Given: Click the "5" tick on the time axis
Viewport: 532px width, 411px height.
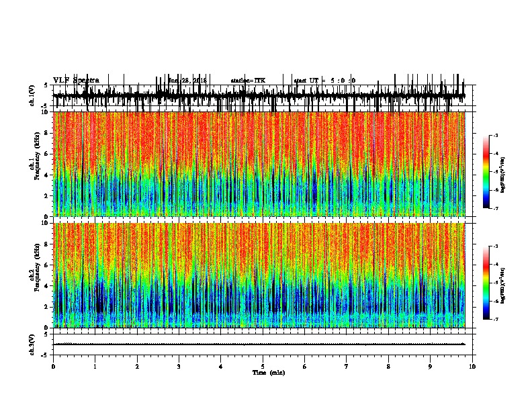Looking at the screenshot, I should tap(263, 367).
